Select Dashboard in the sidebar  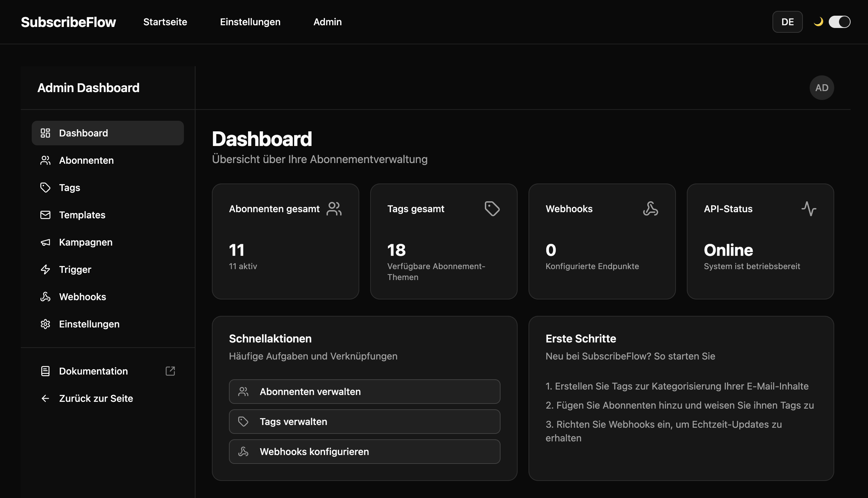83,133
